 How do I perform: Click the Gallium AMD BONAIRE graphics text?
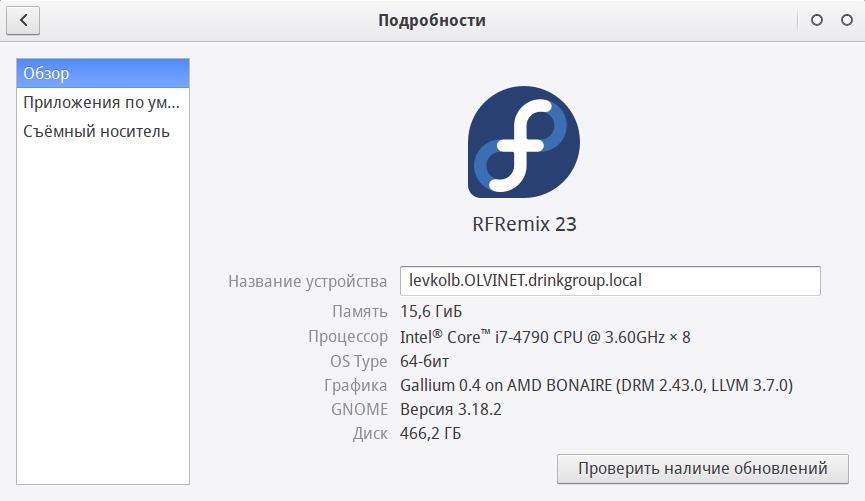click(596, 386)
